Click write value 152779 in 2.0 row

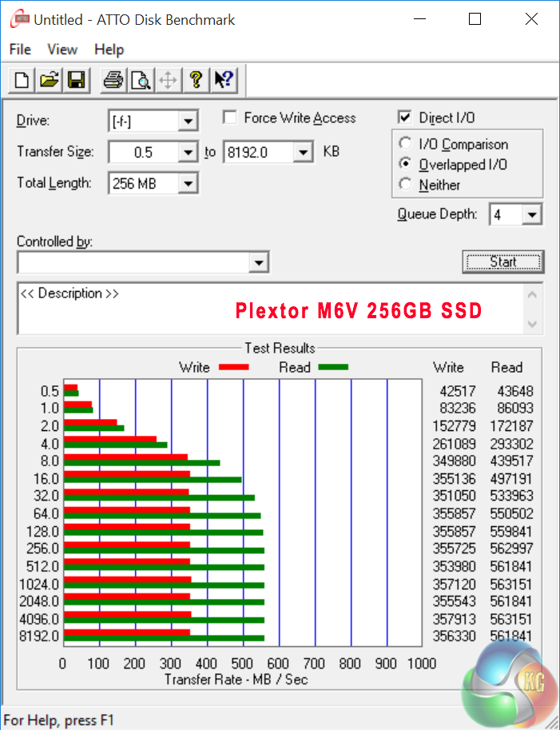pyautogui.click(x=454, y=426)
